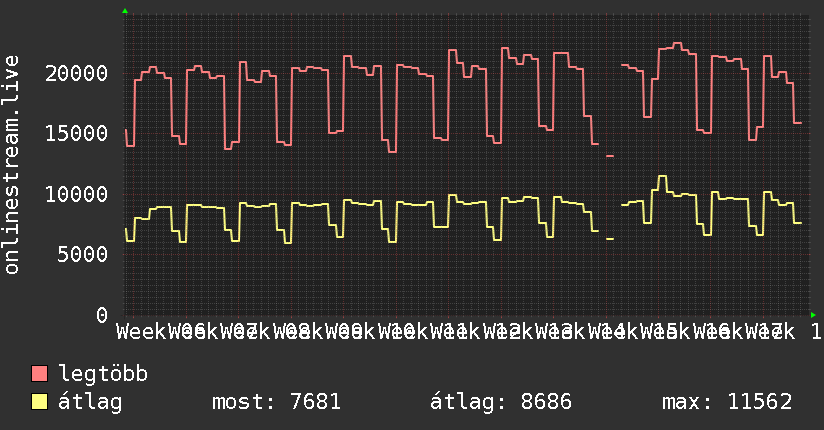The height and width of the screenshot is (430, 824).
Task: Click the legtöbb legend label
Action: [103, 374]
